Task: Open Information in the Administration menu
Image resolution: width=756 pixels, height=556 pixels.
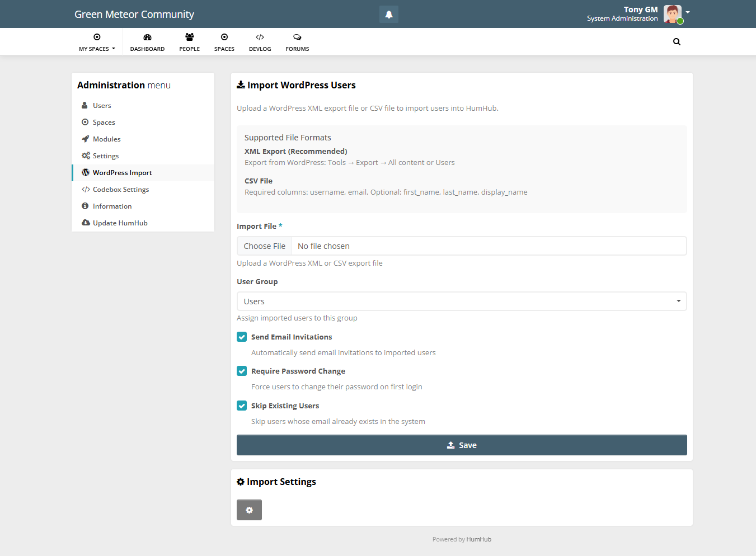Action: tap(143, 206)
